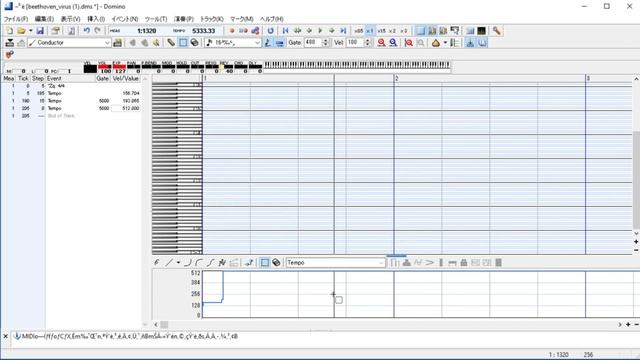Image resolution: width=640 pixels, height=360 pixels.
Task: Toggle the piano roll pane view icon
Action: click(x=420, y=31)
